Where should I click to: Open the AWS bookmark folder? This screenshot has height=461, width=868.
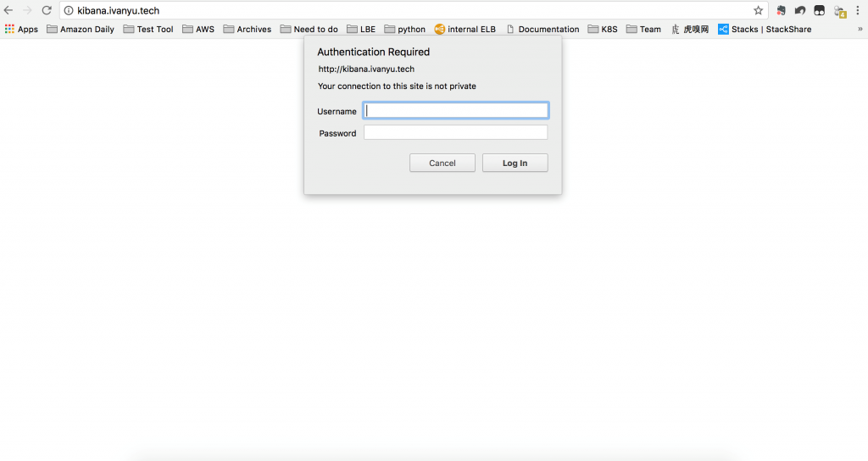[x=198, y=29]
